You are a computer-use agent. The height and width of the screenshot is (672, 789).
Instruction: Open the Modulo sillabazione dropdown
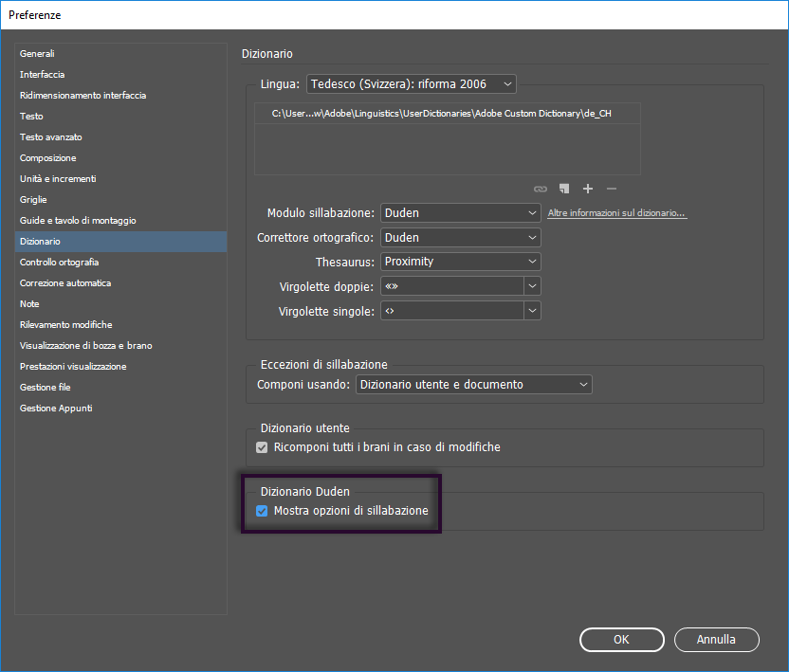tap(461, 212)
